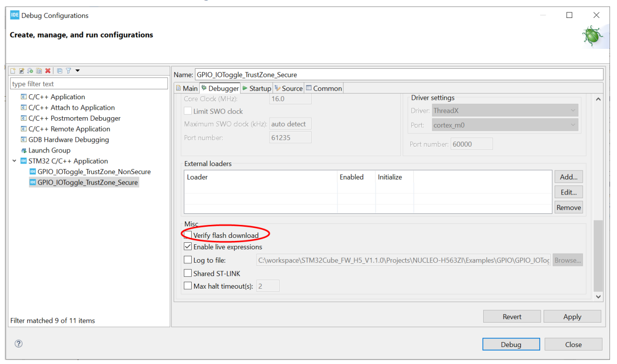The height and width of the screenshot is (364, 617).
Task: Select the C/C++ Application tree item
Action: (53, 97)
